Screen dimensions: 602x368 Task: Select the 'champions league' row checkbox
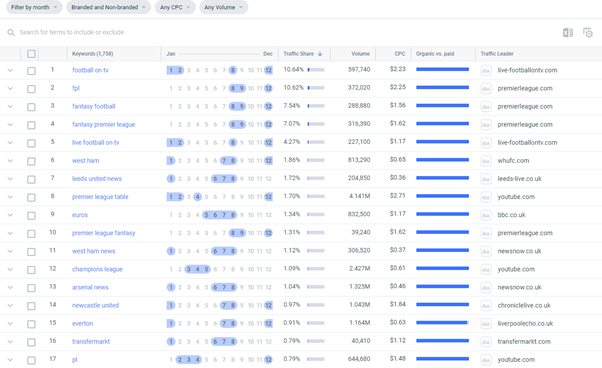(31, 270)
